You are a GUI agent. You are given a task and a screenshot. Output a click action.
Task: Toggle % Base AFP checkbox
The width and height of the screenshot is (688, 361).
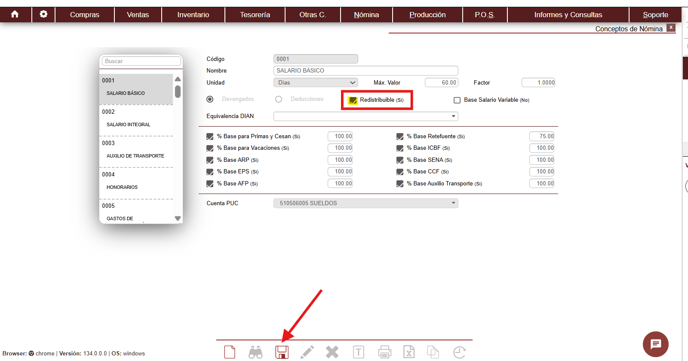point(210,184)
